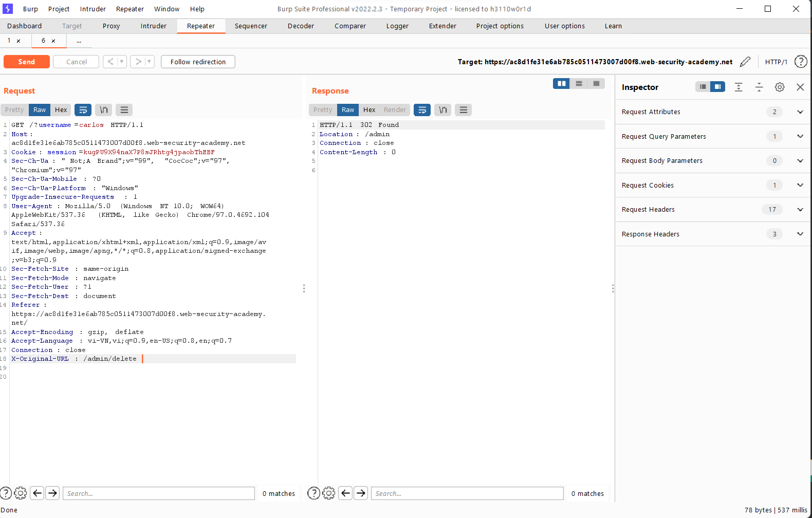Open response search settings gear

pos(329,493)
